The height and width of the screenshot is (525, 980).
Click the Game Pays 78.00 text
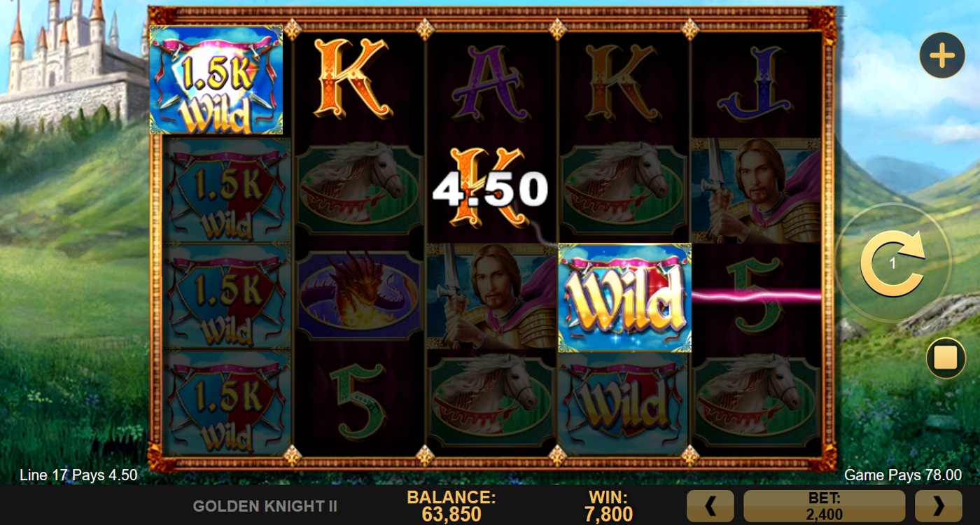[x=902, y=475]
